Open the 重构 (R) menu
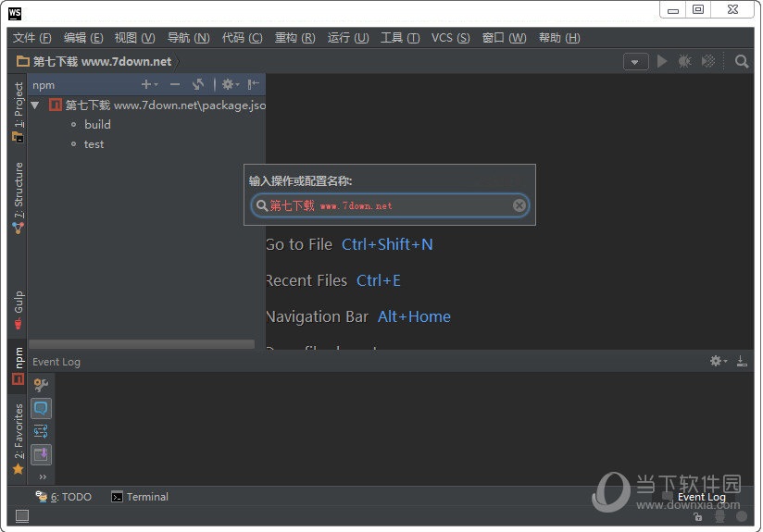This screenshot has width=763, height=532. [x=294, y=38]
